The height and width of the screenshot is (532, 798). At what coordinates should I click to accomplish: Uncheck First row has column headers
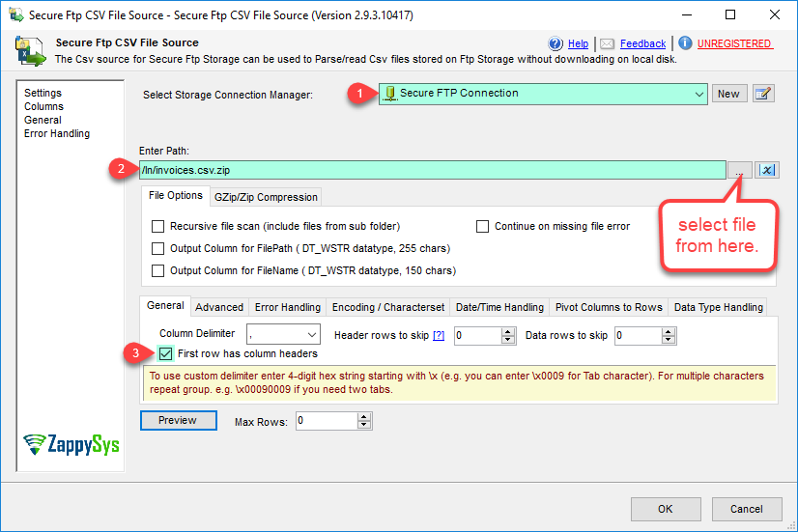[166, 353]
